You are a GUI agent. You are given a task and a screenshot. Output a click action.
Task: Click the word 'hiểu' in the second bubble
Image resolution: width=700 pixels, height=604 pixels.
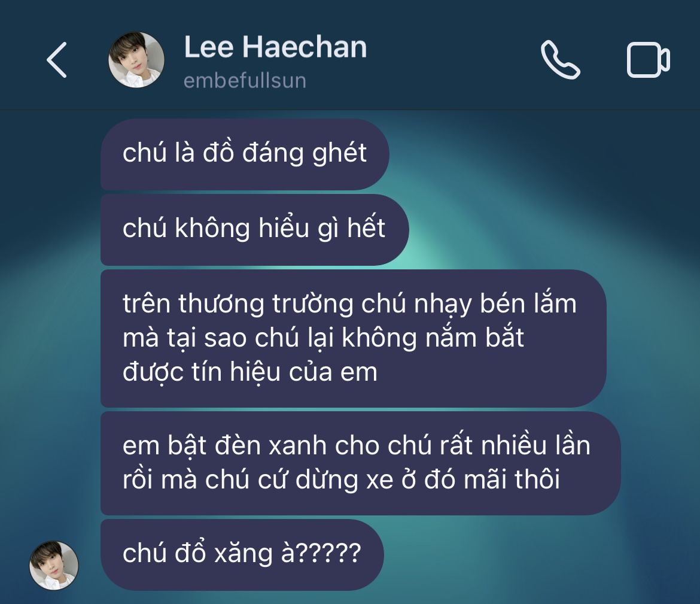[x=284, y=229]
